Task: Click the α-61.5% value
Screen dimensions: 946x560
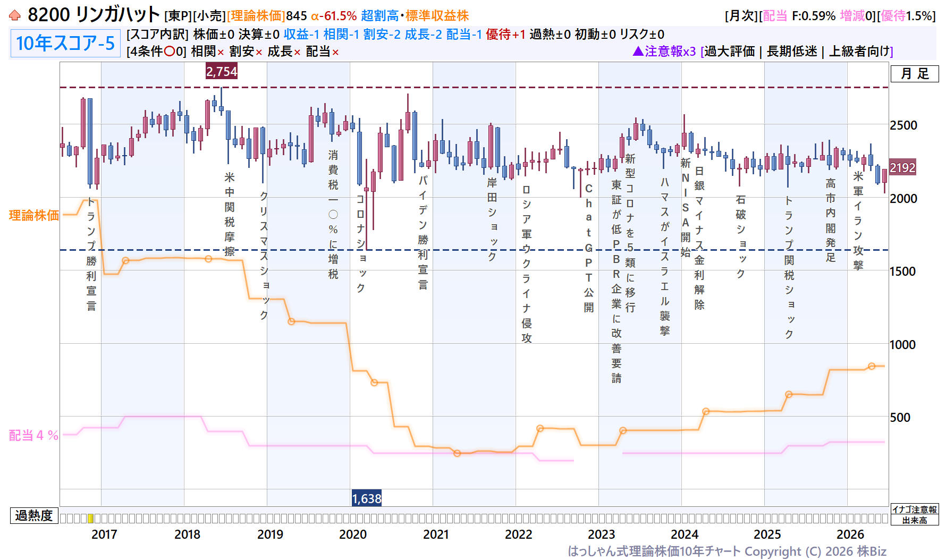Action: tap(334, 16)
